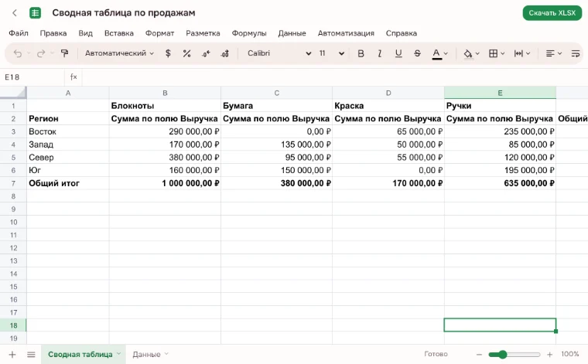Open the Формулы menu

249,33
